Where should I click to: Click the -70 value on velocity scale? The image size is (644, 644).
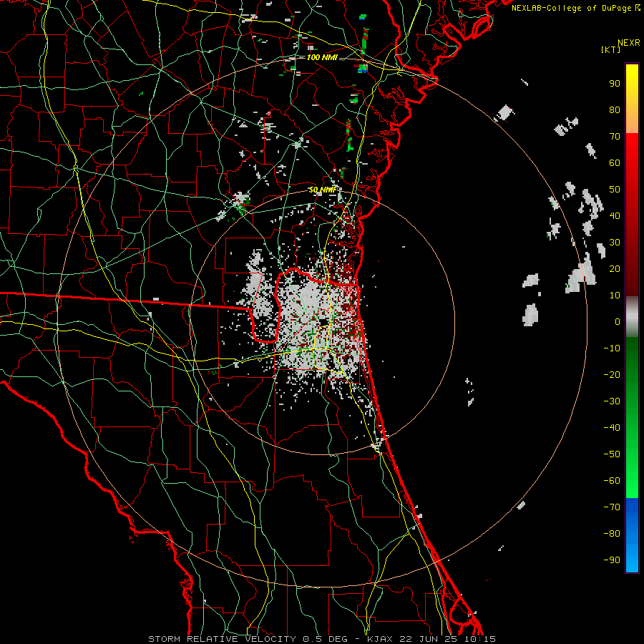click(612, 507)
